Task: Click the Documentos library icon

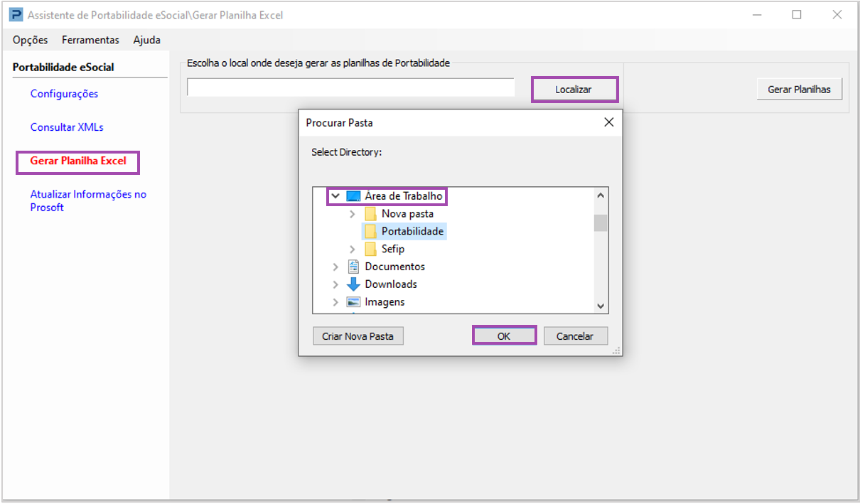Action: coord(353,267)
